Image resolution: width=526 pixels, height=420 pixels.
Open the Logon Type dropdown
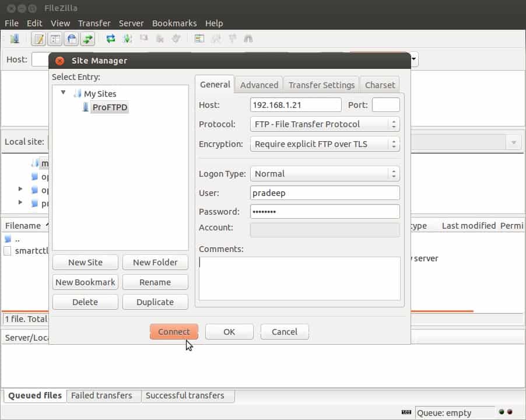325,174
